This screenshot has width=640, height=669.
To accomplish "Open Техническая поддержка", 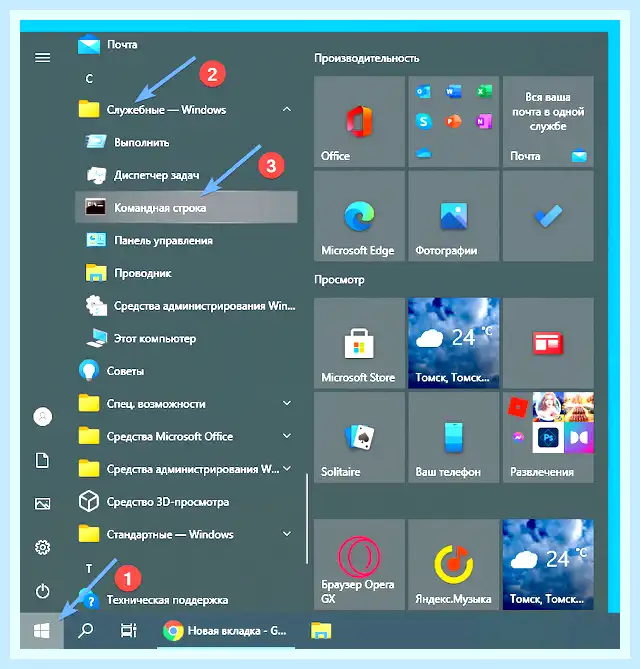I will coord(186,599).
